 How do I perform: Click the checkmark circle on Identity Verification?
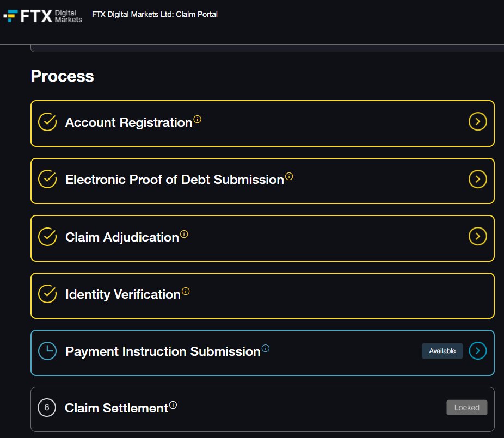pos(47,294)
